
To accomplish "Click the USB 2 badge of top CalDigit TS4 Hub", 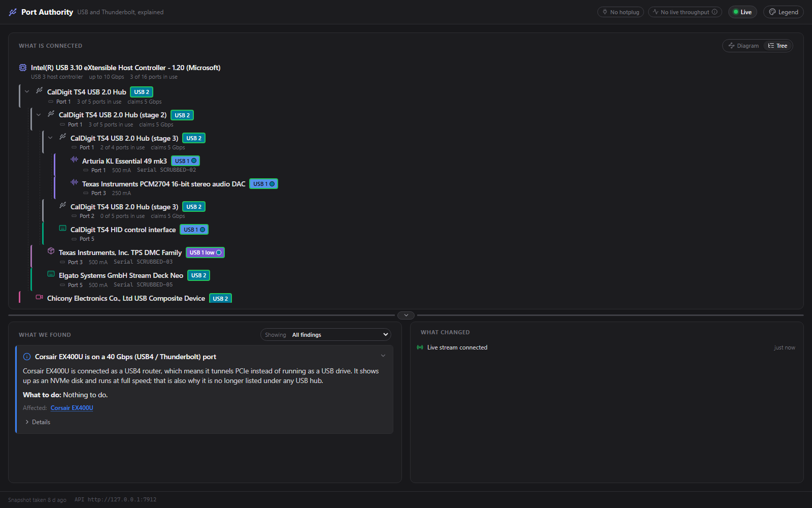I will [x=142, y=92].
